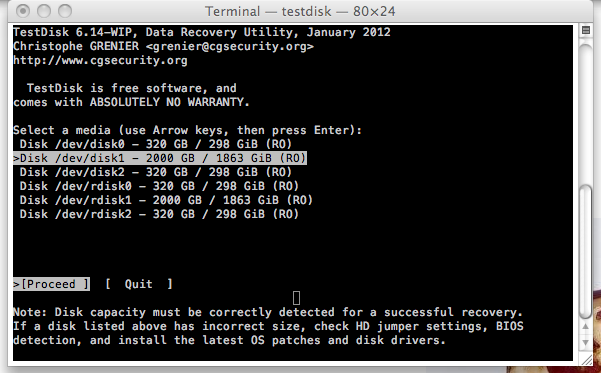
Task: Minimize the Terminal window
Action: tap(44, 11)
